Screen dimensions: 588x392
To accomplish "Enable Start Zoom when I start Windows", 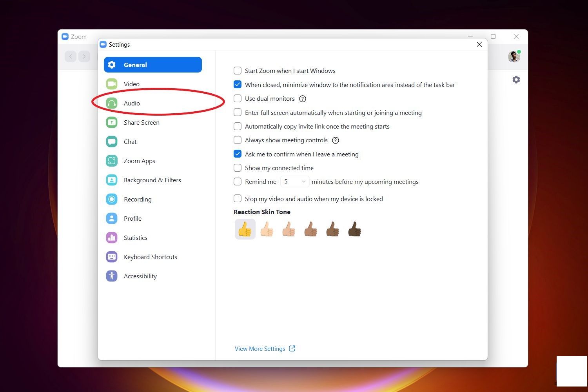I will tap(238, 71).
